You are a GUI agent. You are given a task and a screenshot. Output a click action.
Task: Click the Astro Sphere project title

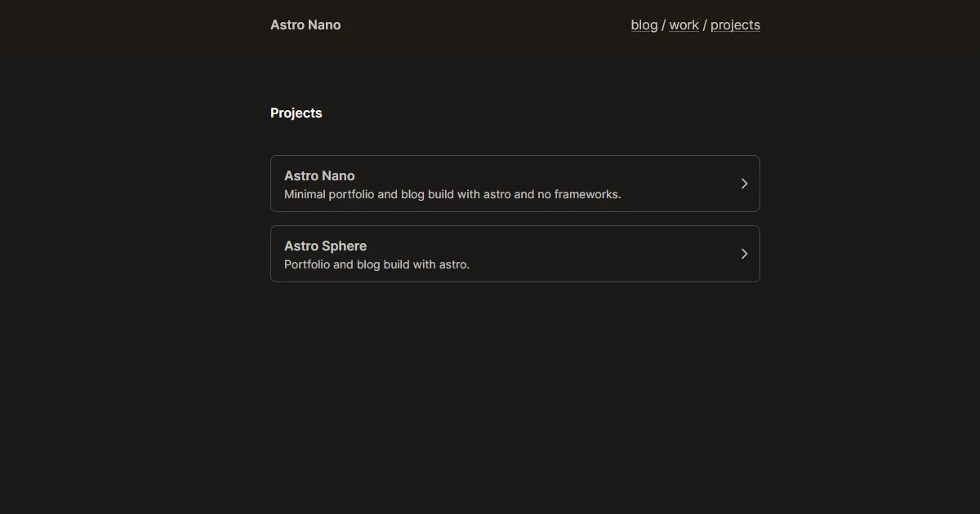pos(325,246)
